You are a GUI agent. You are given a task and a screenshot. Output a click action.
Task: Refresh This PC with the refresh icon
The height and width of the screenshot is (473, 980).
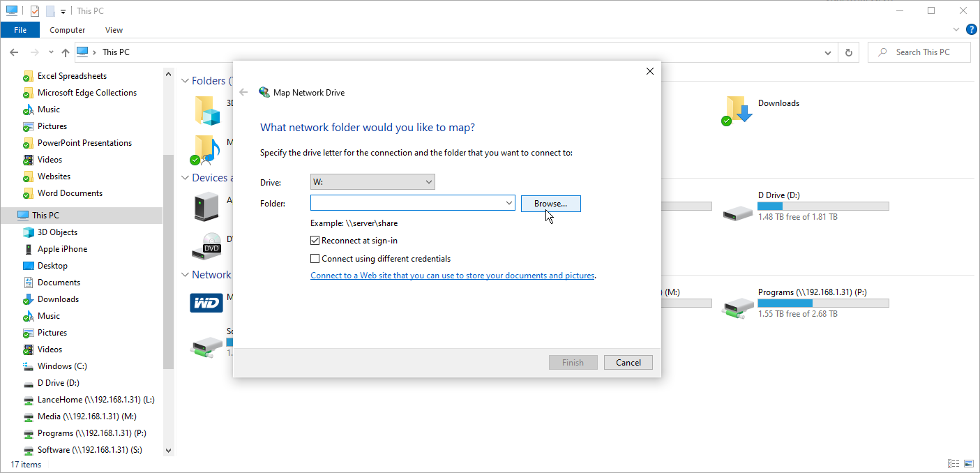coord(848,52)
